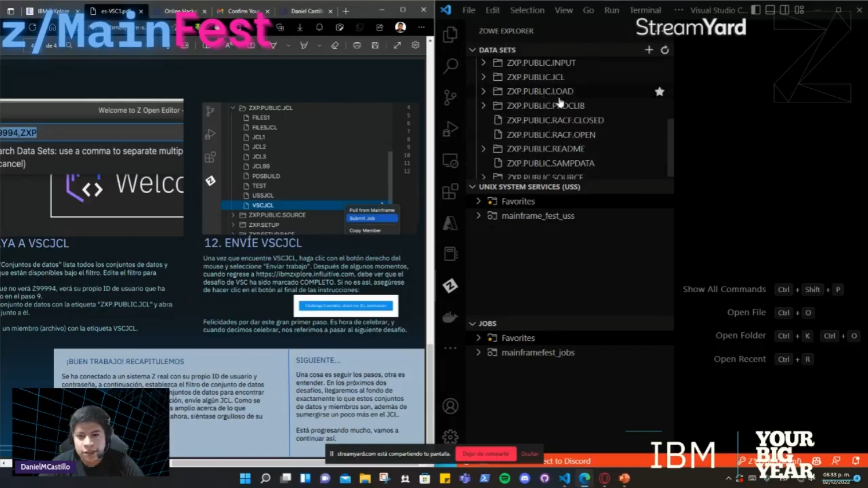
Task: Expand ZXP.PUBLIC.JCL data set
Action: click(x=484, y=77)
